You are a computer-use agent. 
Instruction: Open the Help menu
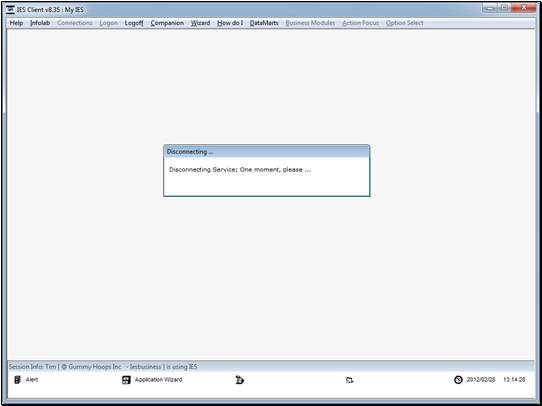[x=16, y=23]
